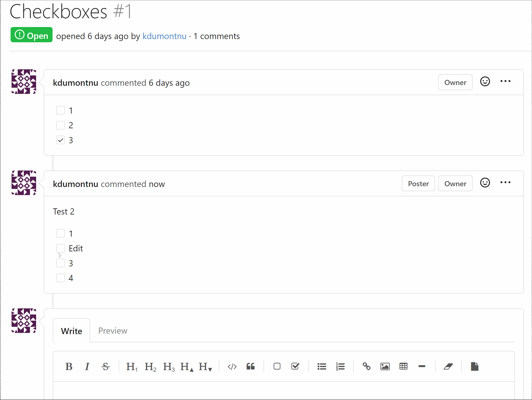Switch to the Preview tab
Screen dimensions: 532x400
click(113, 331)
